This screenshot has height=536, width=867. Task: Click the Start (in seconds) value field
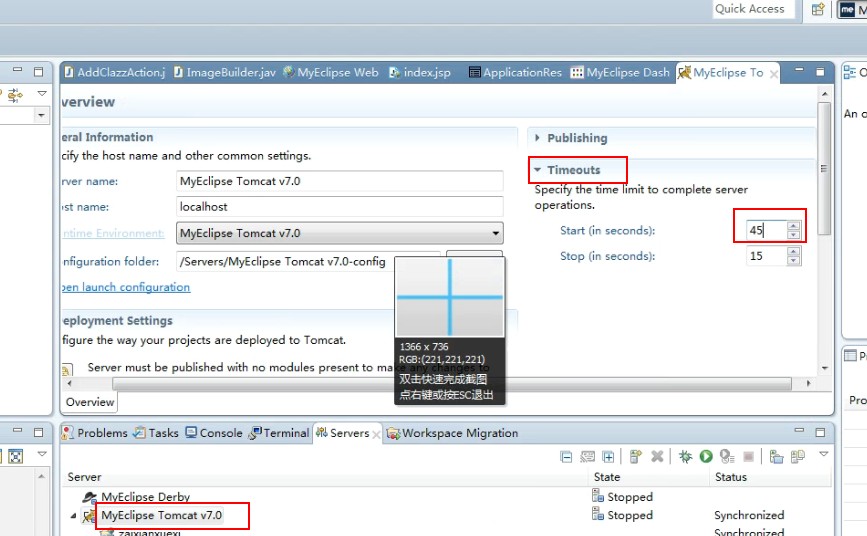(x=765, y=230)
